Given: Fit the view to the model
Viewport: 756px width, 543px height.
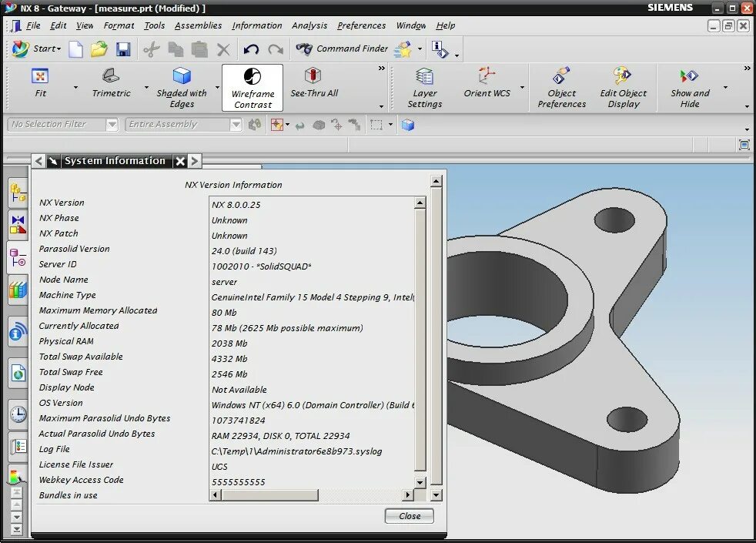Looking at the screenshot, I should (40, 83).
